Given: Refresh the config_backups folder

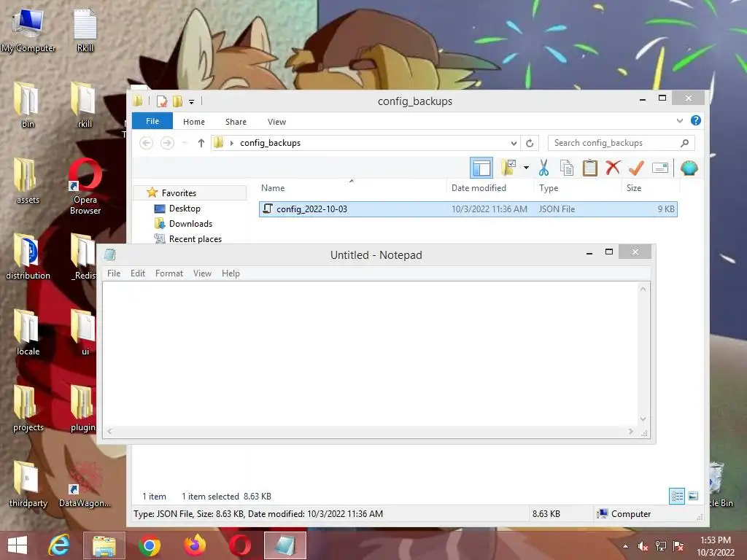Looking at the screenshot, I should [x=530, y=143].
